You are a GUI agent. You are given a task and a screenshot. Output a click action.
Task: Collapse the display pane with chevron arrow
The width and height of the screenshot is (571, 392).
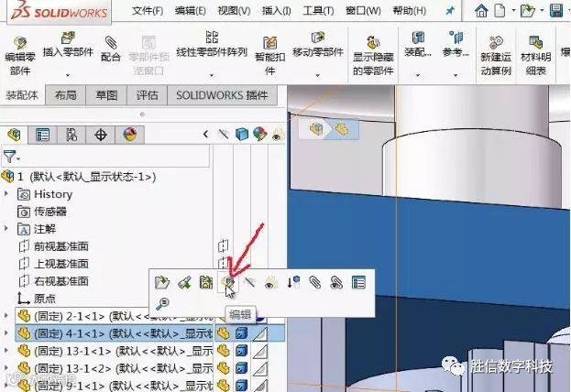point(205,135)
